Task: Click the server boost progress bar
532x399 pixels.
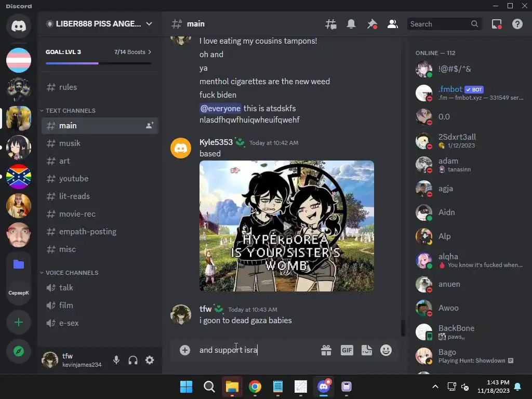Action: pyautogui.click(x=98, y=63)
